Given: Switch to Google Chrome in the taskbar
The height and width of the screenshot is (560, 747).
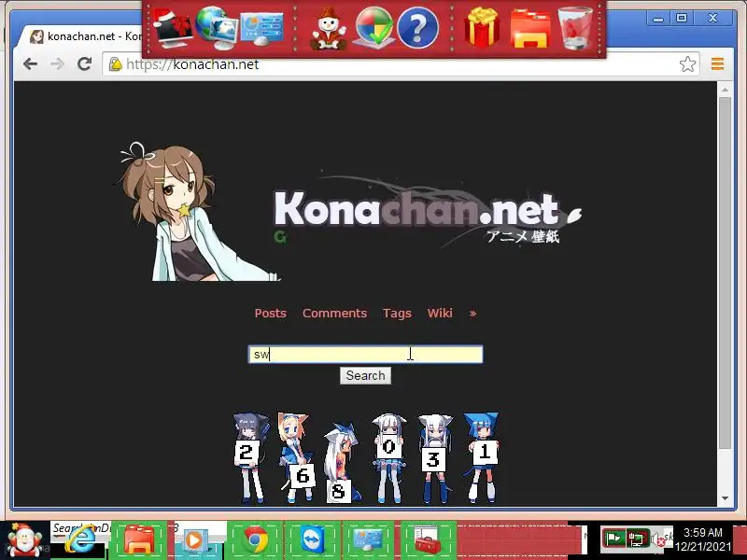Looking at the screenshot, I should (255, 540).
